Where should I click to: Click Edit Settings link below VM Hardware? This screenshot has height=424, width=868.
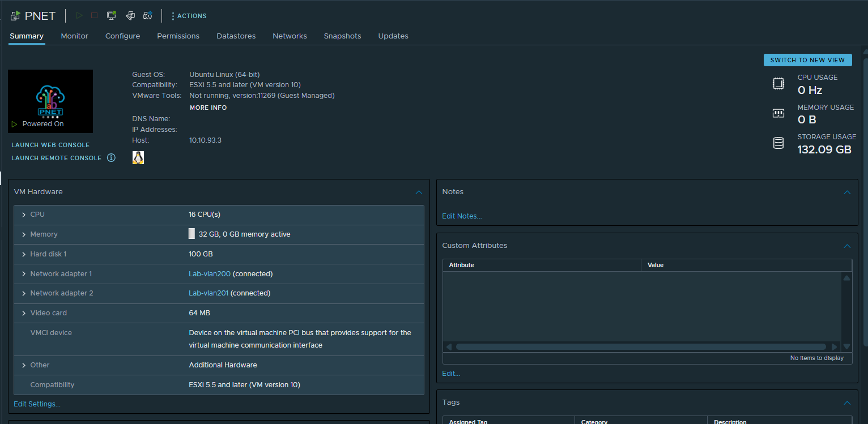click(37, 404)
